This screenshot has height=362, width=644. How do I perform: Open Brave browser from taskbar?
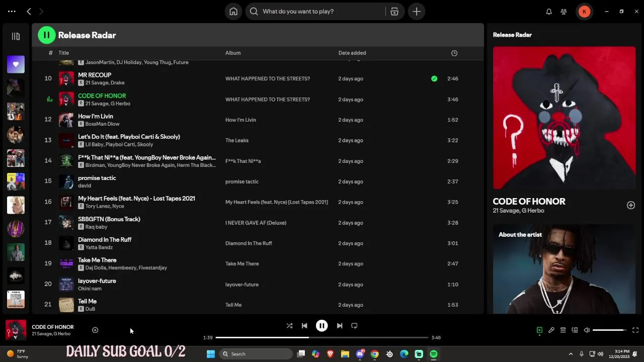click(331, 354)
